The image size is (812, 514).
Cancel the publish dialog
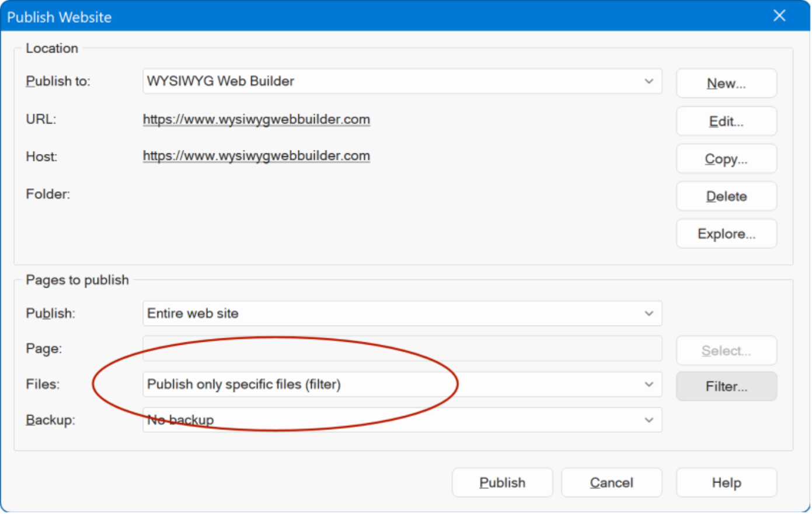[611, 482]
